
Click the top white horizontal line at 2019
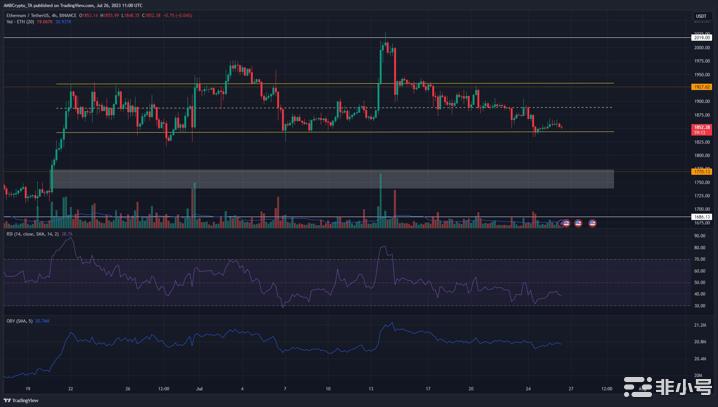click(x=300, y=38)
